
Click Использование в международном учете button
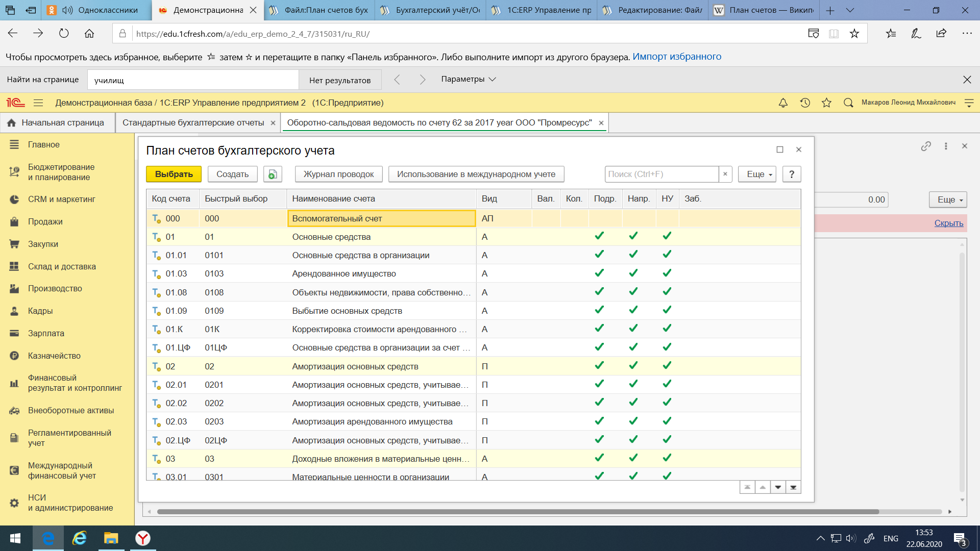point(476,174)
